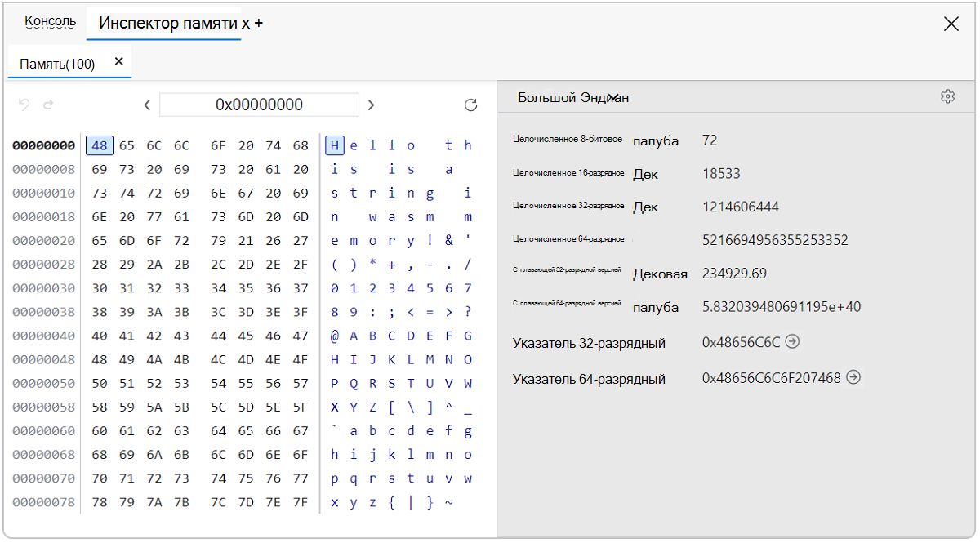The width and height of the screenshot is (980, 543).
Task: Open value type settings gear
Action: point(947,96)
